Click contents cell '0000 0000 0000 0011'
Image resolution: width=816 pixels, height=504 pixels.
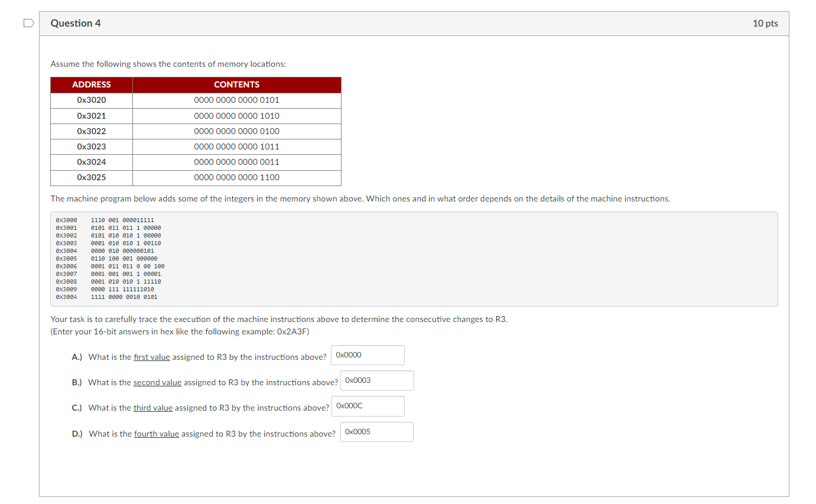pyautogui.click(x=237, y=162)
